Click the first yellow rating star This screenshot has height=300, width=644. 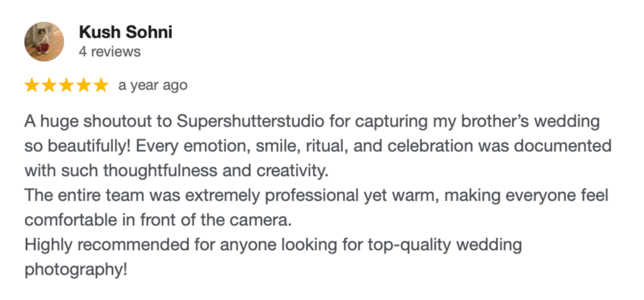32,85
